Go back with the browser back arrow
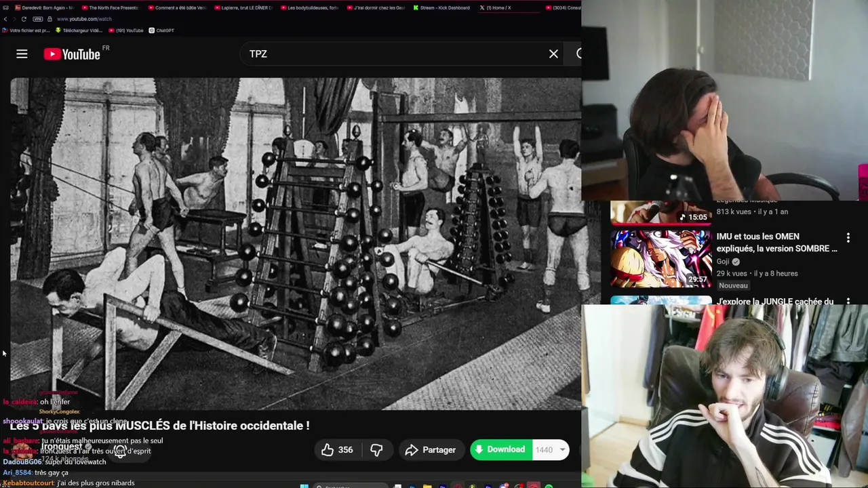This screenshot has width=868, height=488. 6,19
